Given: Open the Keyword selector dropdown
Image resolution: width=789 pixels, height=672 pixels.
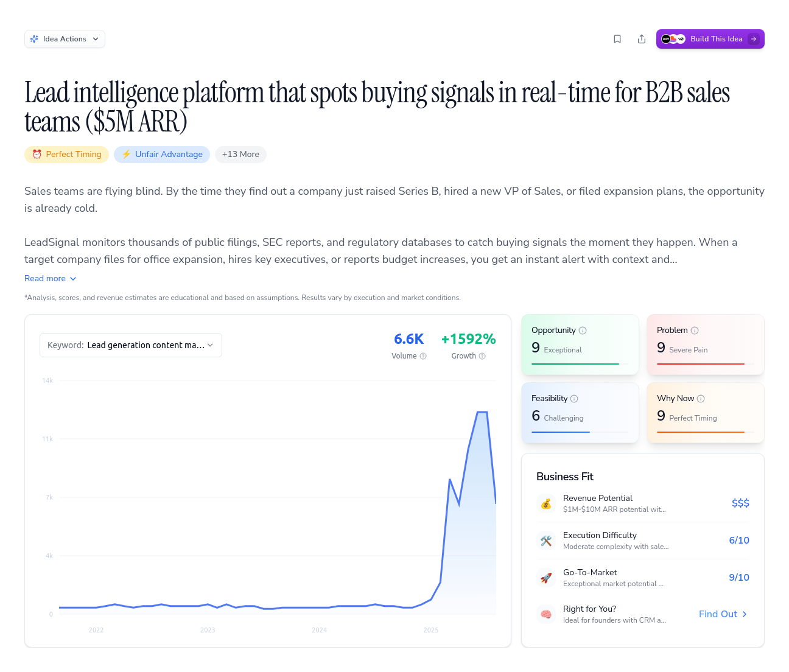Looking at the screenshot, I should tap(130, 345).
